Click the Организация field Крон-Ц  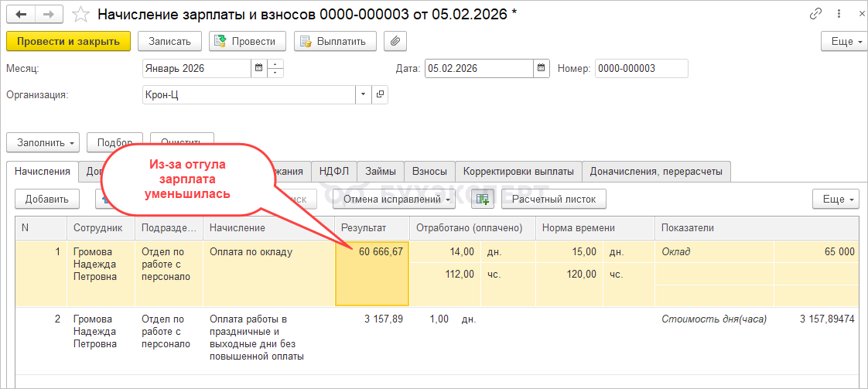tap(248, 94)
